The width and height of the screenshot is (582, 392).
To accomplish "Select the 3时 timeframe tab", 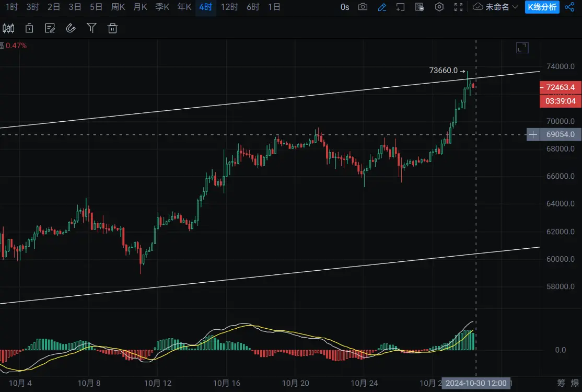I will point(33,7).
